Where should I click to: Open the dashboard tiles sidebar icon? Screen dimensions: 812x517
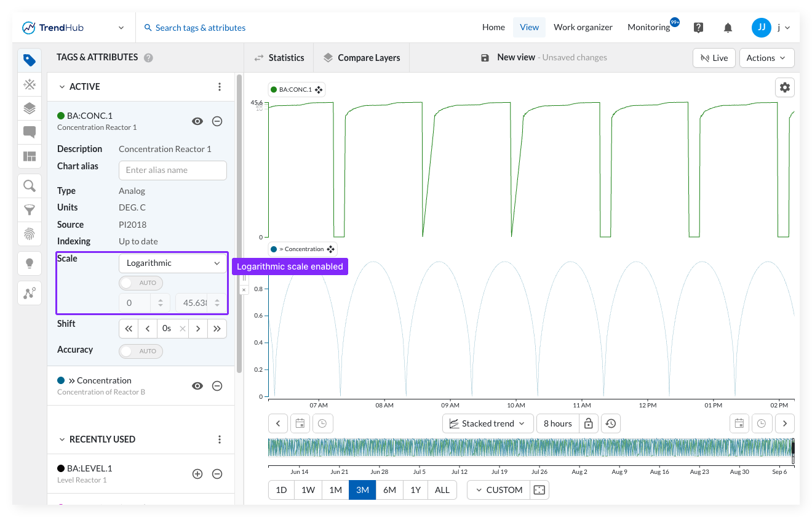point(30,156)
